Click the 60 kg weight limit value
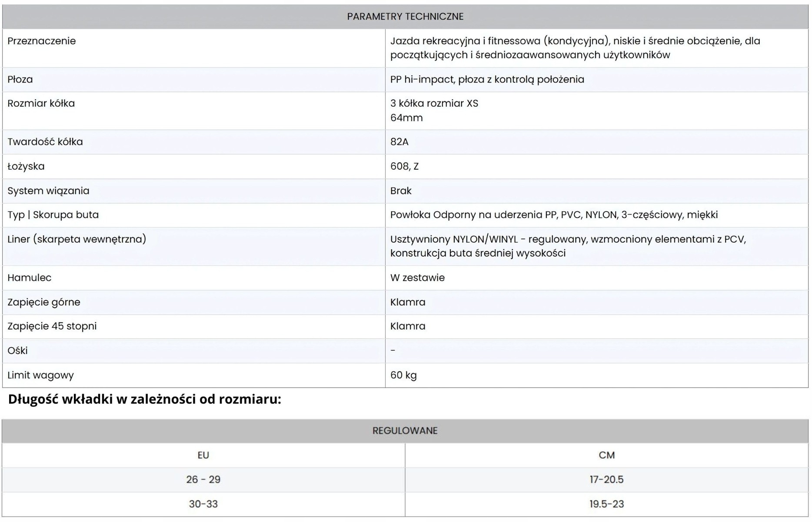 [x=403, y=375]
